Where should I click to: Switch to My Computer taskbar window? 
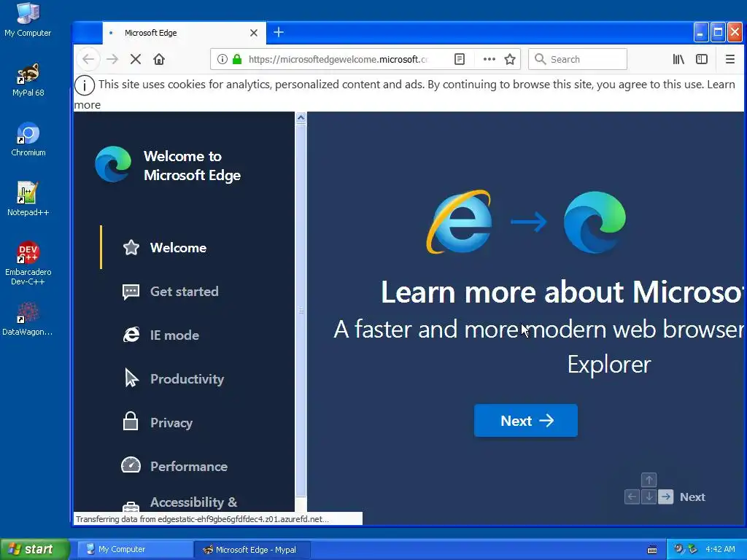tap(135, 550)
